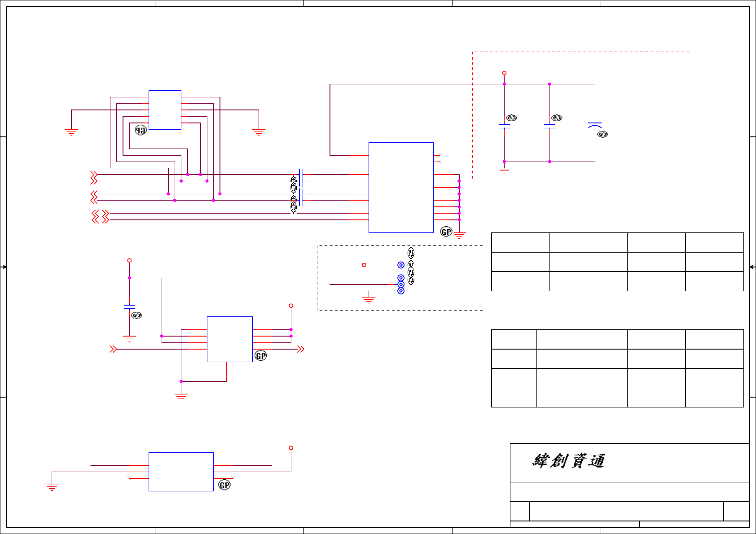Select the lone capacitor above the middle-left IC

[x=129, y=306]
